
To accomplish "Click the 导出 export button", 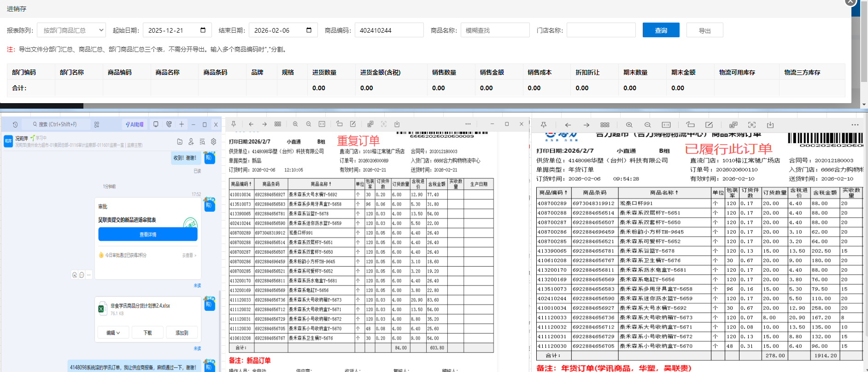I will click(704, 30).
